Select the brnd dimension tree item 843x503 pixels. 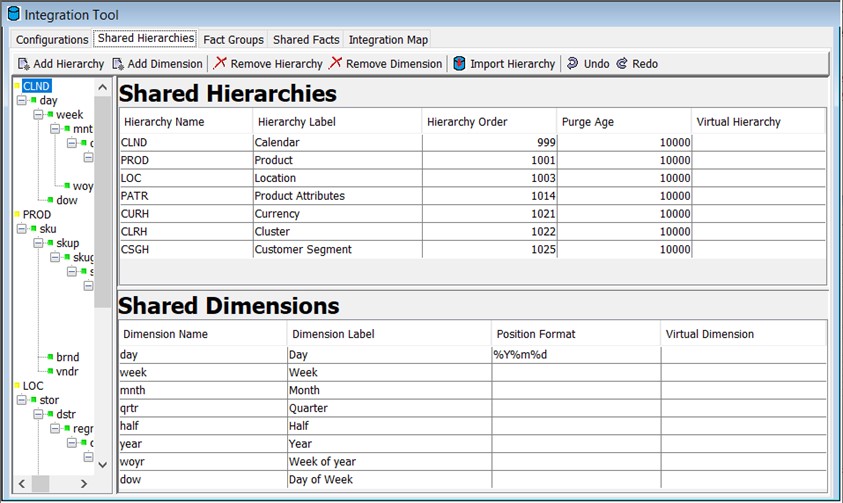67,357
